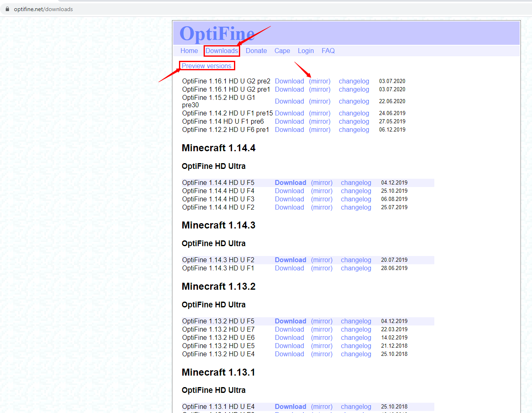Download OptiFine 1.13.2 HD U E6

click(x=289, y=337)
